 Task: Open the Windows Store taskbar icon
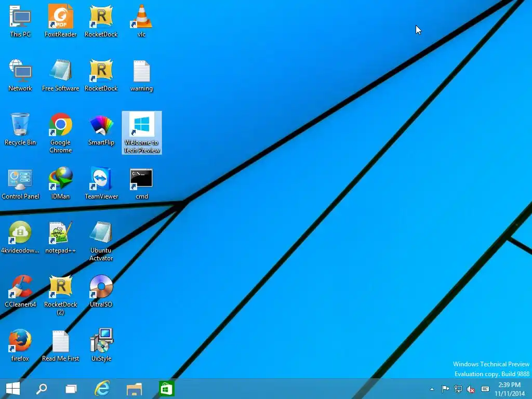pyautogui.click(x=166, y=389)
